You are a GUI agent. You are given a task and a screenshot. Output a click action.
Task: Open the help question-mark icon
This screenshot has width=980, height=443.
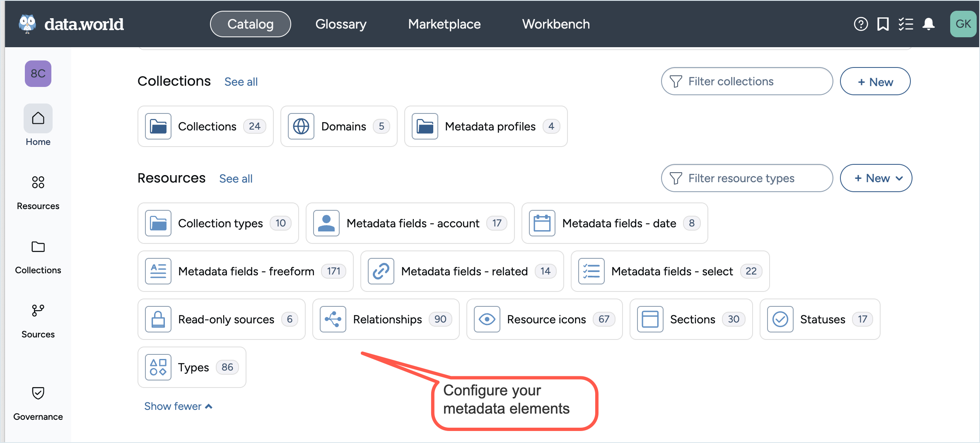[861, 24]
